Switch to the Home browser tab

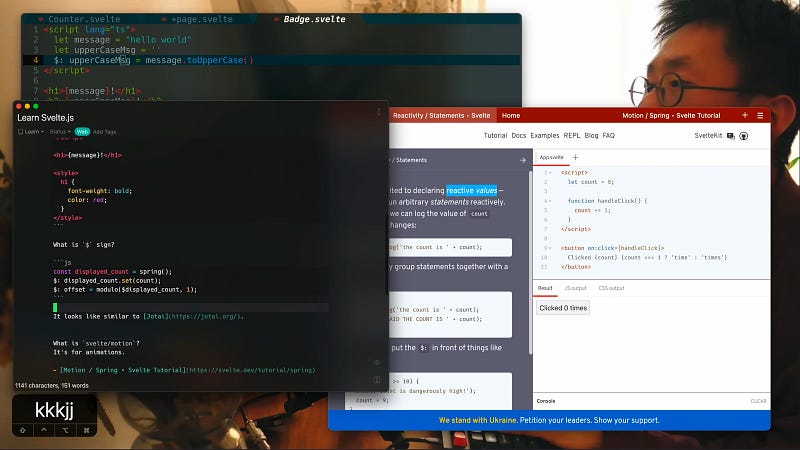coord(511,116)
